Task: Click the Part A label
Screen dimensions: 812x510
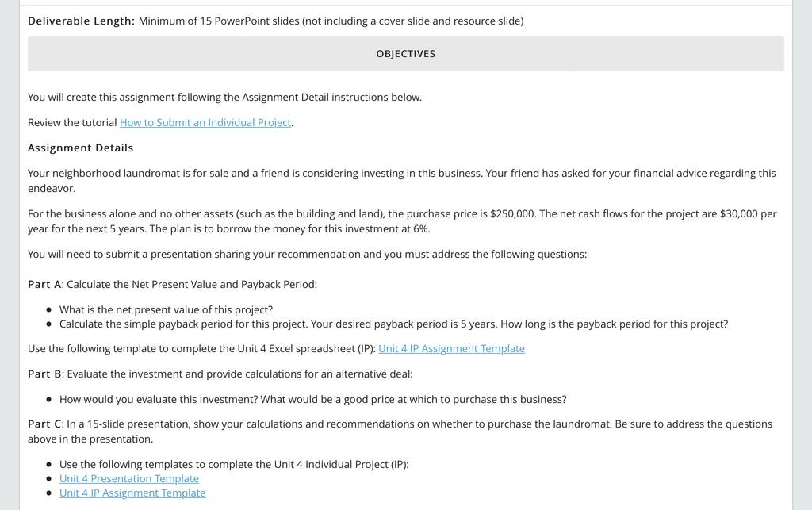Action: point(45,284)
